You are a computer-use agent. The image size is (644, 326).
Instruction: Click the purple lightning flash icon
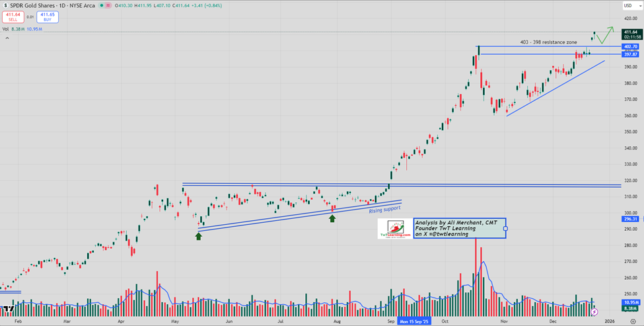click(x=594, y=311)
